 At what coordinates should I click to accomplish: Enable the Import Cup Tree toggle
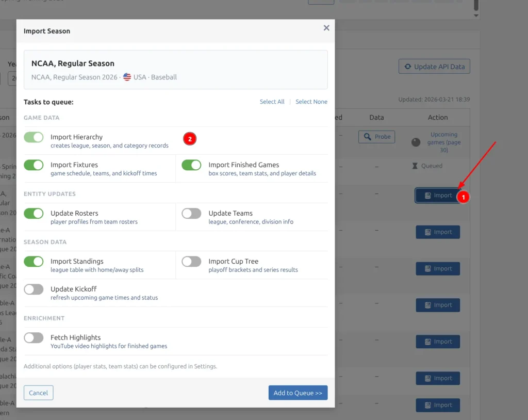click(x=192, y=262)
